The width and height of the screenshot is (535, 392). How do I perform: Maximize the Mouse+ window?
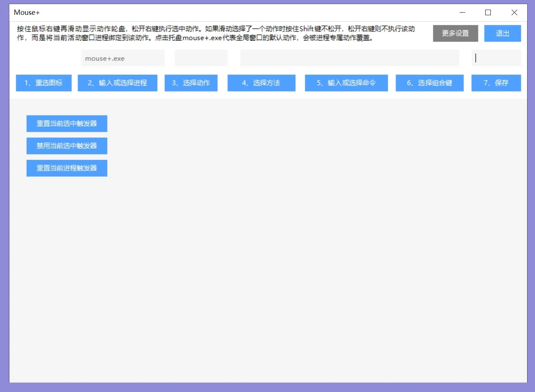(487, 12)
